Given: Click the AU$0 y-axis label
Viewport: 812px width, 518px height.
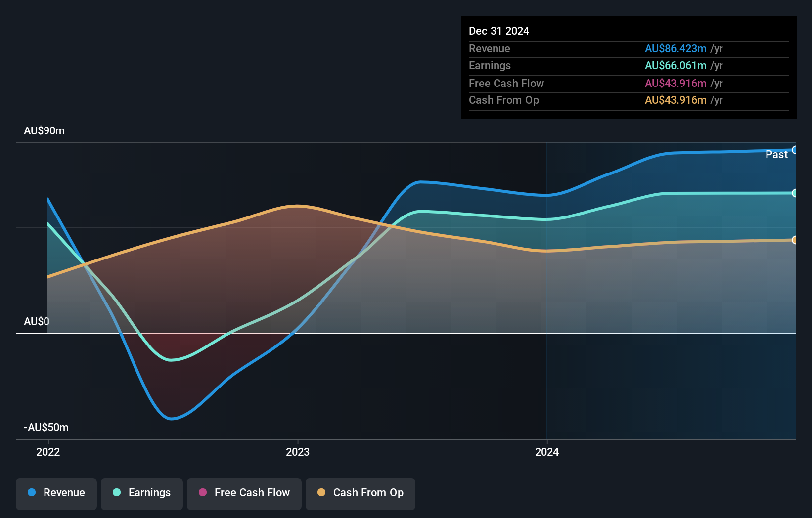Looking at the screenshot, I should tap(37, 321).
